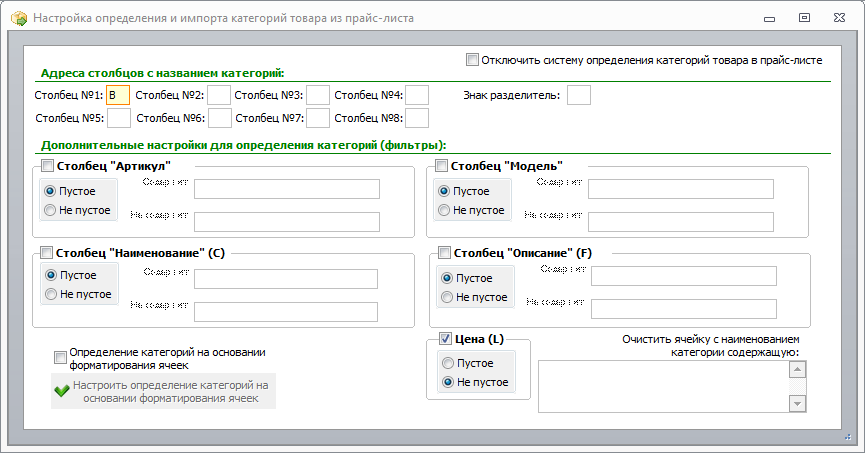Click the Столбец №6 input field
The height and width of the screenshot is (453, 865).
pyautogui.click(x=220, y=118)
